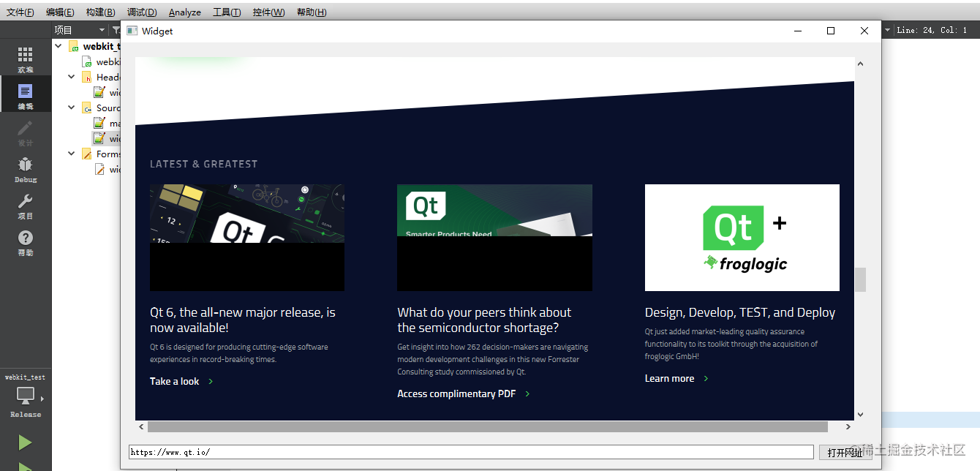Switch to Debug mode in the sidebar
This screenshot has height=471, width=980.
click(26, 169)
